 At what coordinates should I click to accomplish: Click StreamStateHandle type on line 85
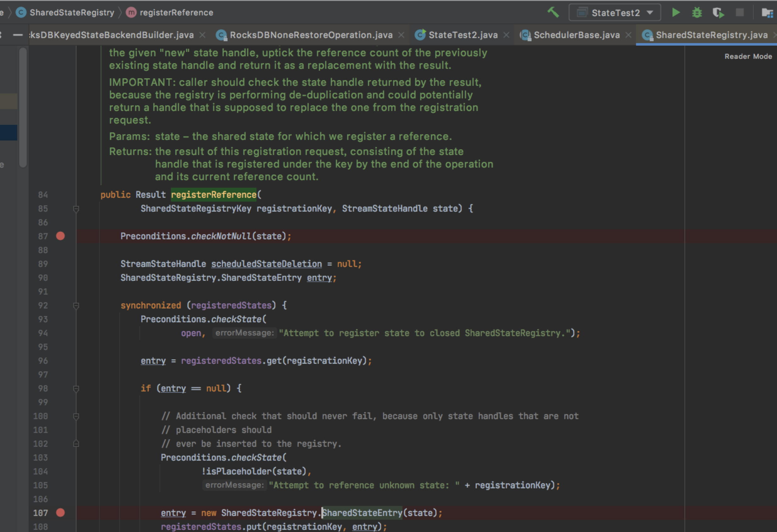coord(385,208)
